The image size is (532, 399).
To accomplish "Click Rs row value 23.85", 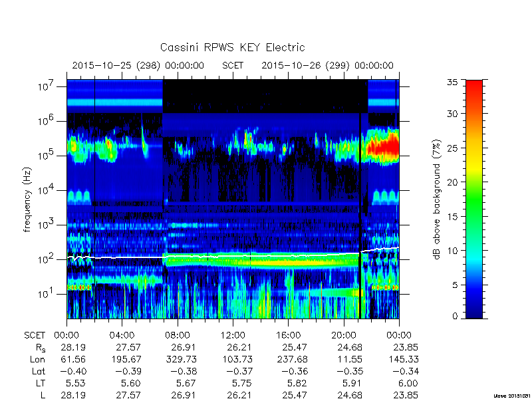I will pos(406,347).
